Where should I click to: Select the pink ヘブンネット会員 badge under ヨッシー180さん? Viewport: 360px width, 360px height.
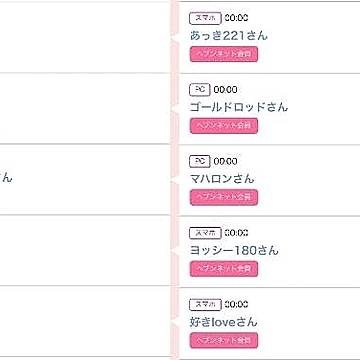tap(224, 269)
